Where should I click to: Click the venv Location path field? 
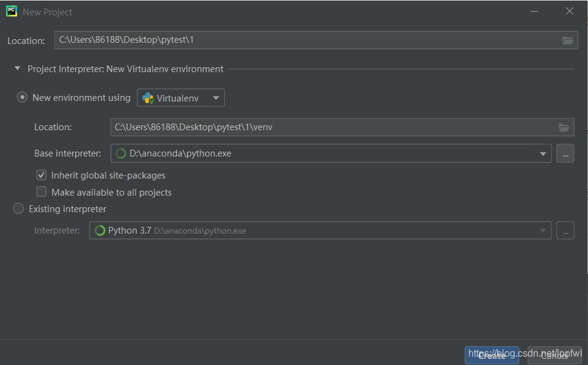342,127
